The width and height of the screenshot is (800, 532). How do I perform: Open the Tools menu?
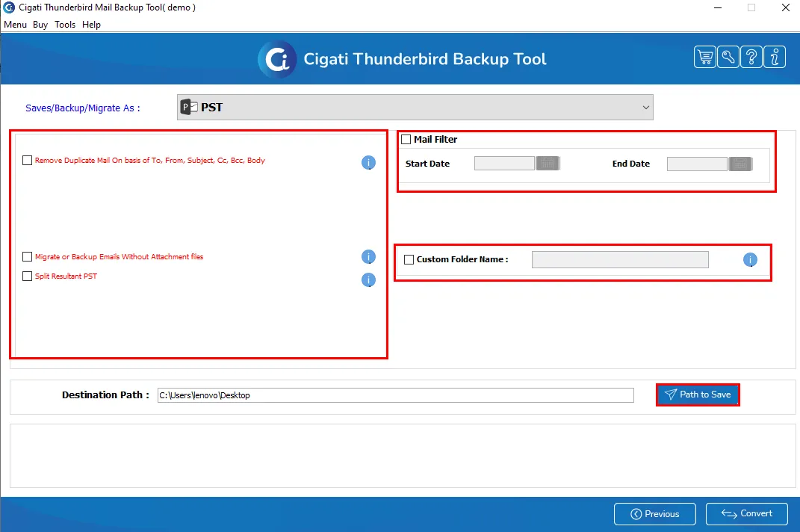(65, 25)
